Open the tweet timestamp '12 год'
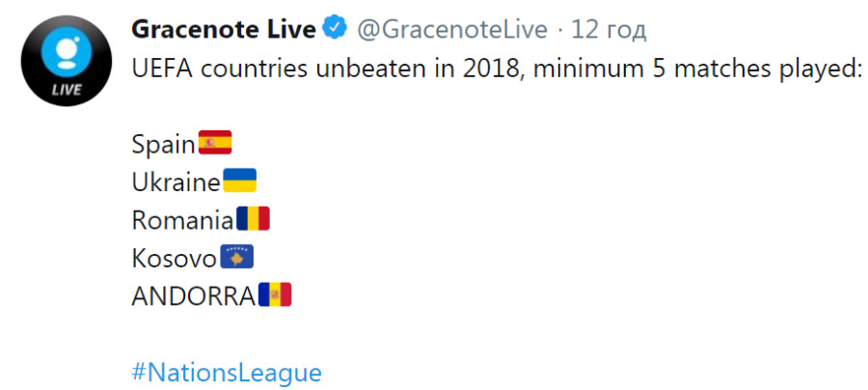This screenshot has height=390, width=868. 609,29
